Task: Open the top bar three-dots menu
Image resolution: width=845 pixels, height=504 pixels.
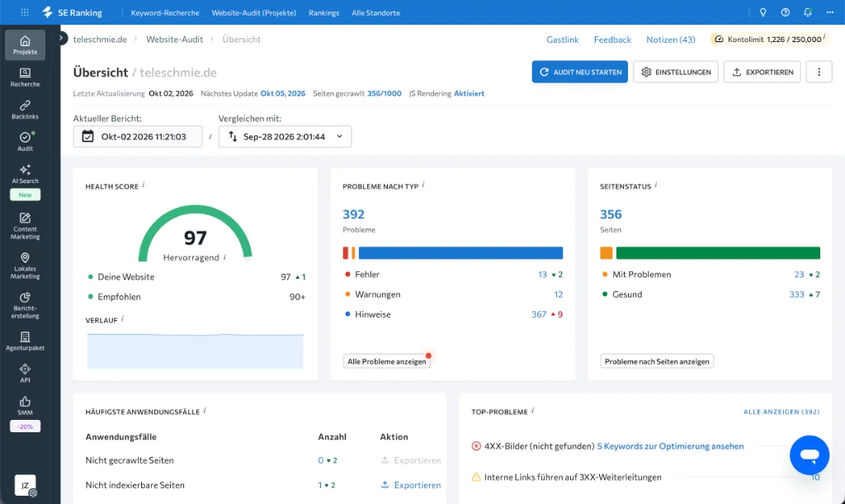Action: click(830, 12)
